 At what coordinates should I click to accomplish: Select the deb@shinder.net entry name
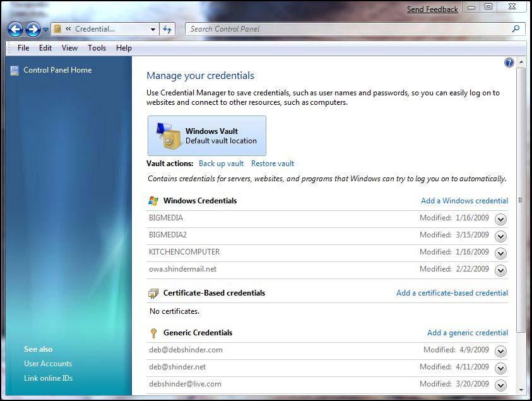[x=177, y=367]
